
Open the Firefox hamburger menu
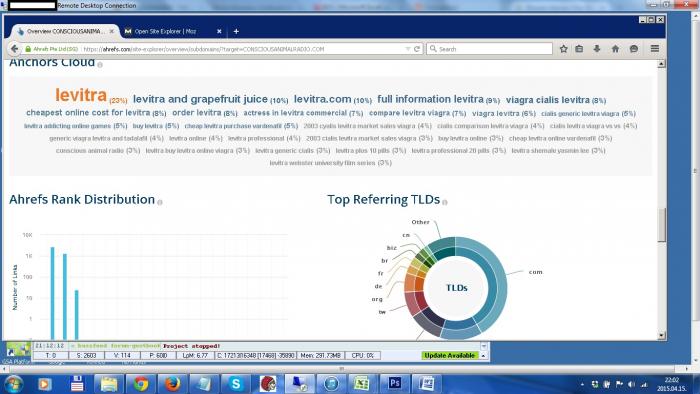click(654, 49)
